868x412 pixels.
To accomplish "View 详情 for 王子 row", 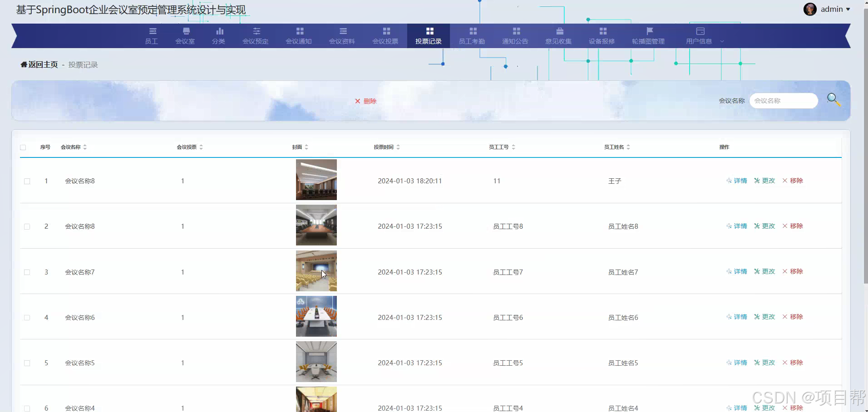I will 737,181.
